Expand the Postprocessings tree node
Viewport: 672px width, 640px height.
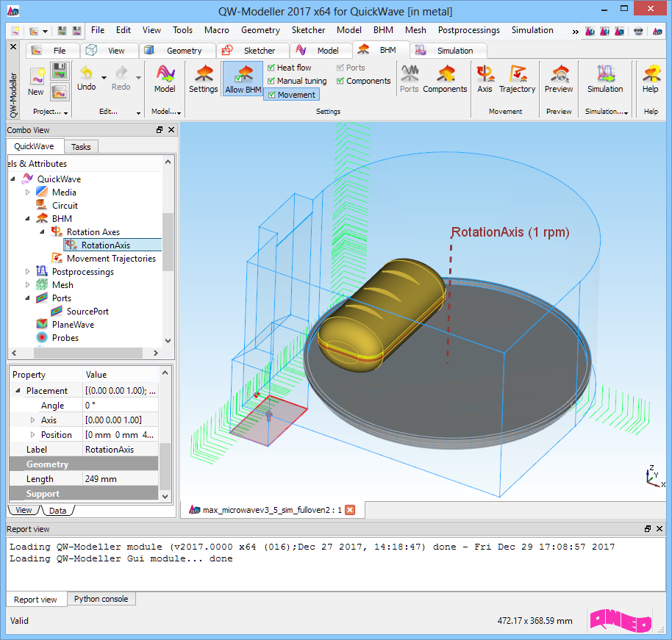[x=28, y=272]
